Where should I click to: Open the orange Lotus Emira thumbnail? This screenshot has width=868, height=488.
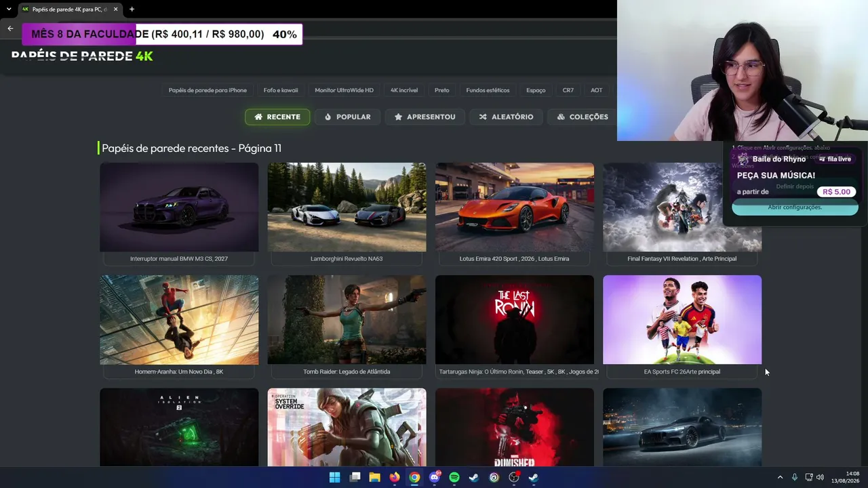[515, 207]
